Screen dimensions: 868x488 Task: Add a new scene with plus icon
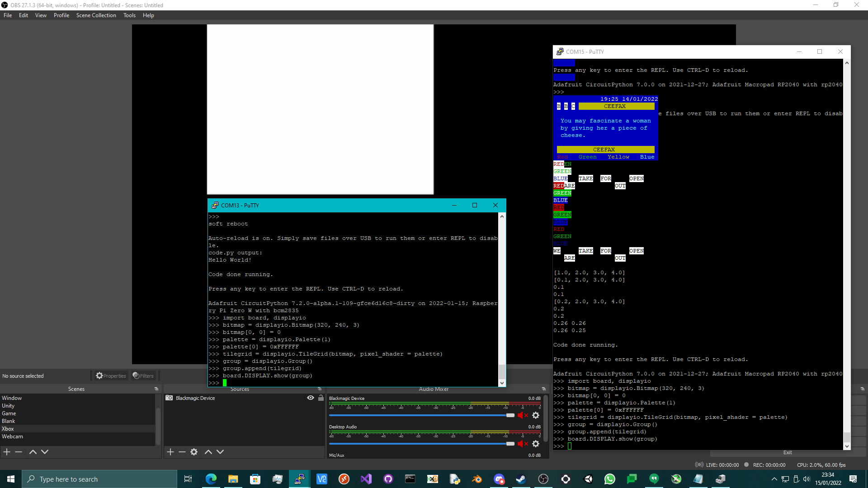pos(7,452)
